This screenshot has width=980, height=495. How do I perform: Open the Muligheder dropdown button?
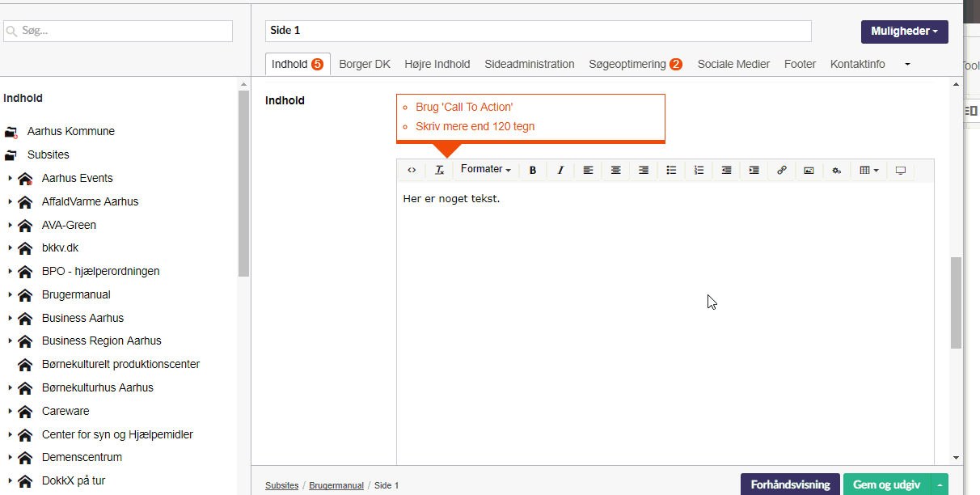point(904,32)
